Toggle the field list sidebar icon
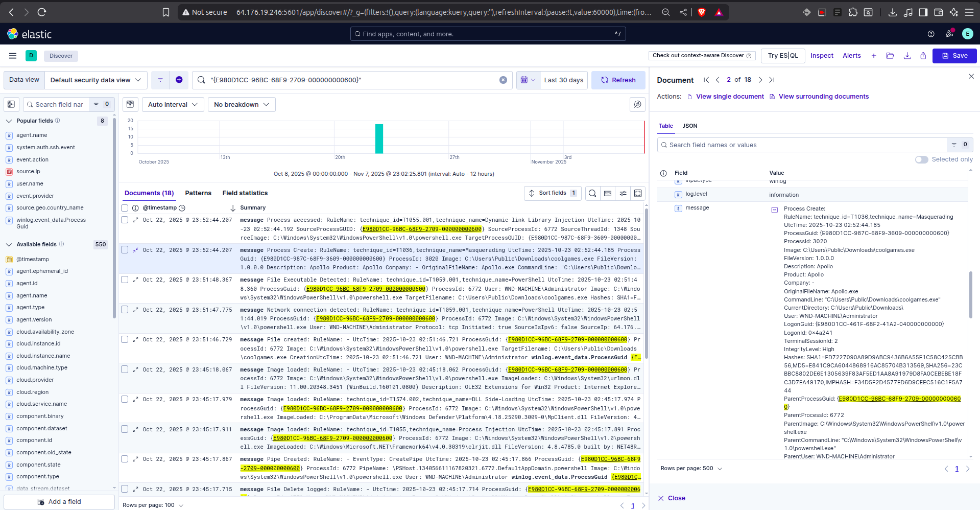 (x=11, y=104)
